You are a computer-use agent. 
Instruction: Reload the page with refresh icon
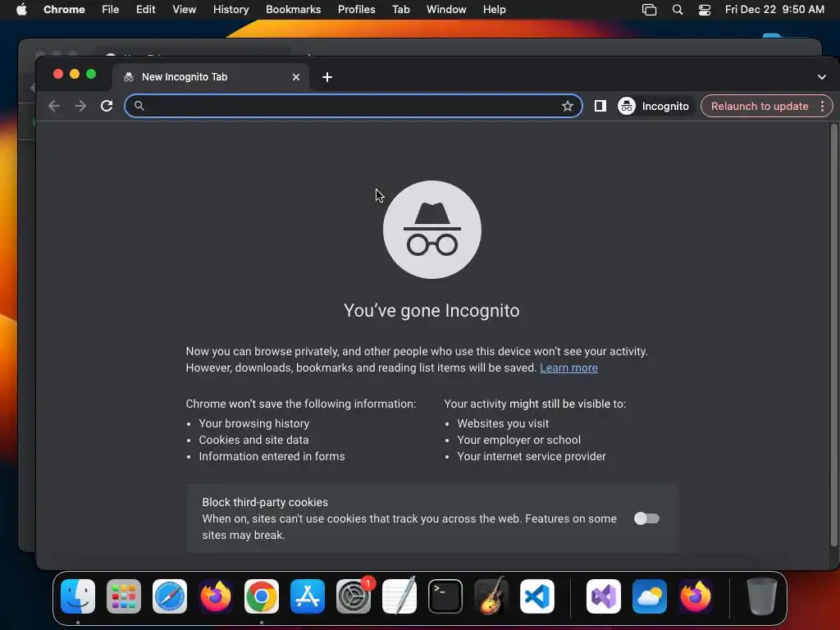pos(107,106)
